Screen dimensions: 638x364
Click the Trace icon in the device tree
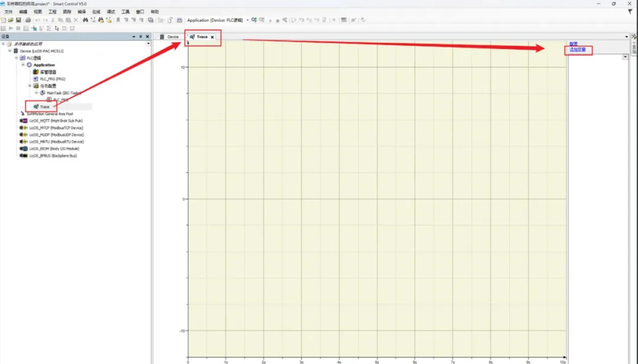click(36, 107)
